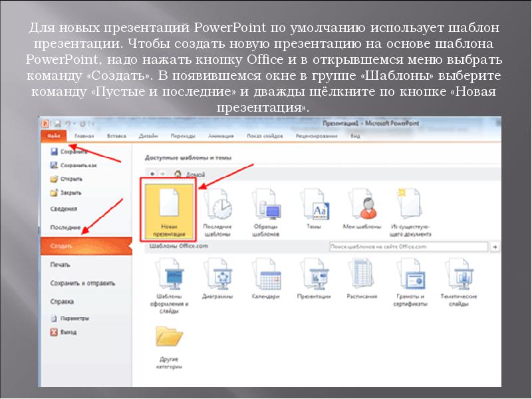Open the Тематические слайды category
Image resolution: width=532 pixels, height=399 pixels.
459,282
